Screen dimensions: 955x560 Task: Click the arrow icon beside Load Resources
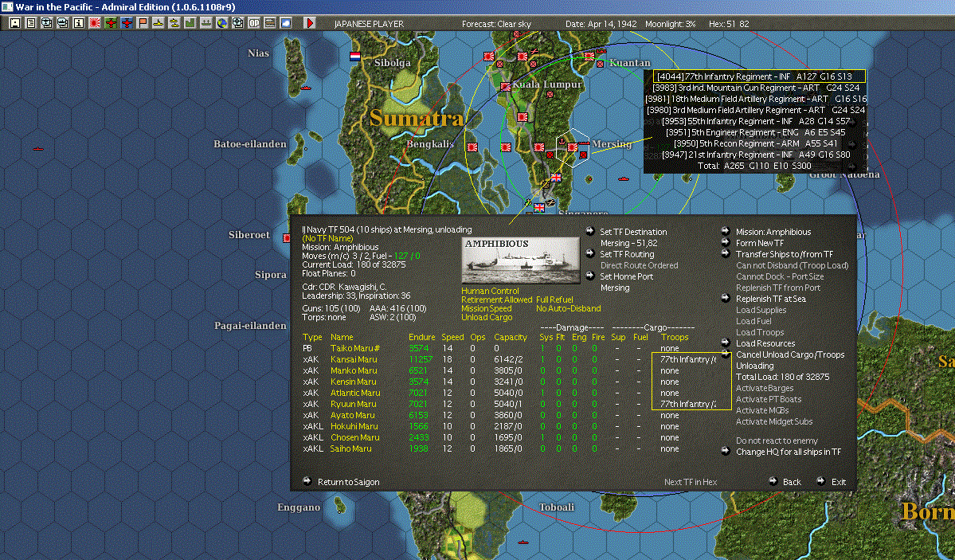[x=726, y=343]
